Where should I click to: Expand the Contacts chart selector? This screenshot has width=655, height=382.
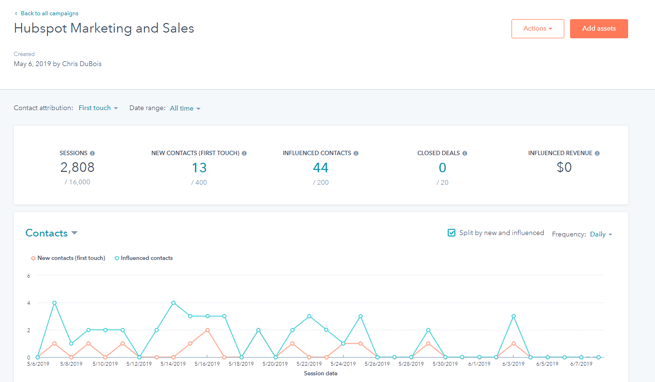pos(51,233)
